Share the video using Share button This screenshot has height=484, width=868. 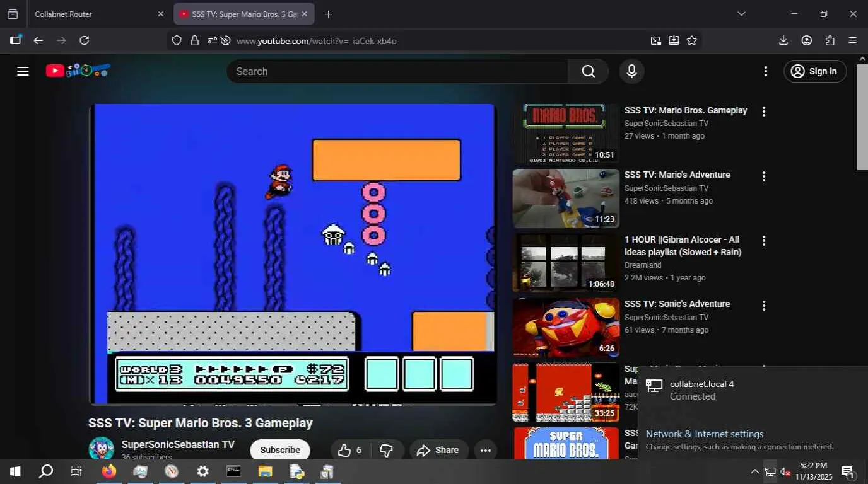(438, 450)
